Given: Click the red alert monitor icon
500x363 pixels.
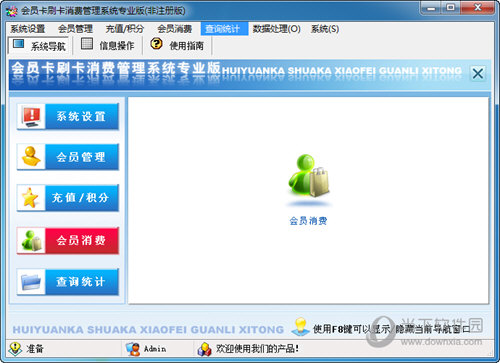Looking at the screenshot, I should [x=31, y=116].
